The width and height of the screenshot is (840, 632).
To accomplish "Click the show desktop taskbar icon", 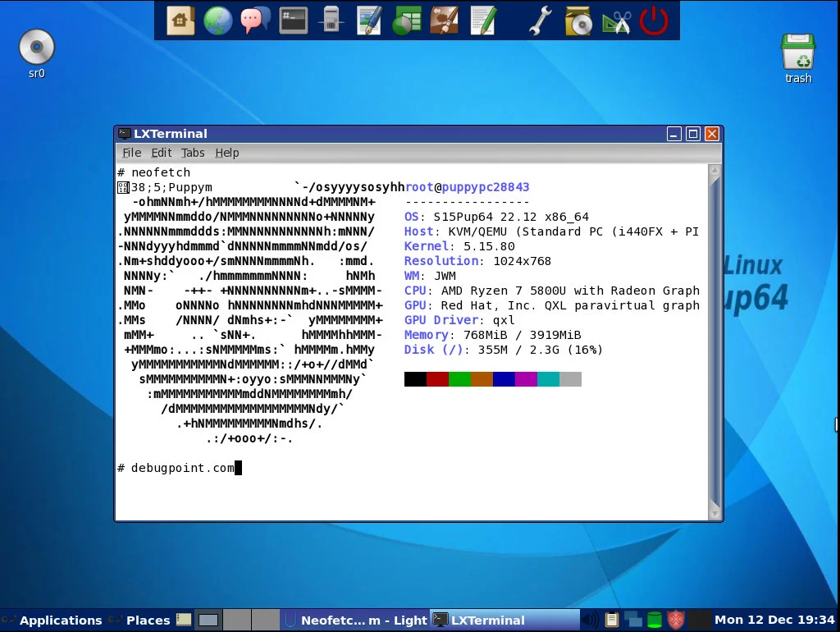I will (x=184, y=620).
